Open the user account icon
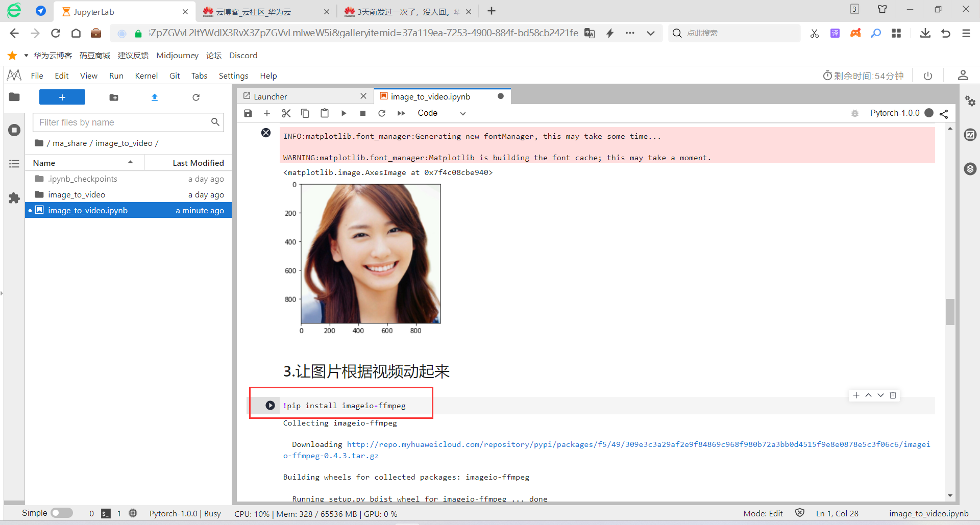 (x=963, y=76)
